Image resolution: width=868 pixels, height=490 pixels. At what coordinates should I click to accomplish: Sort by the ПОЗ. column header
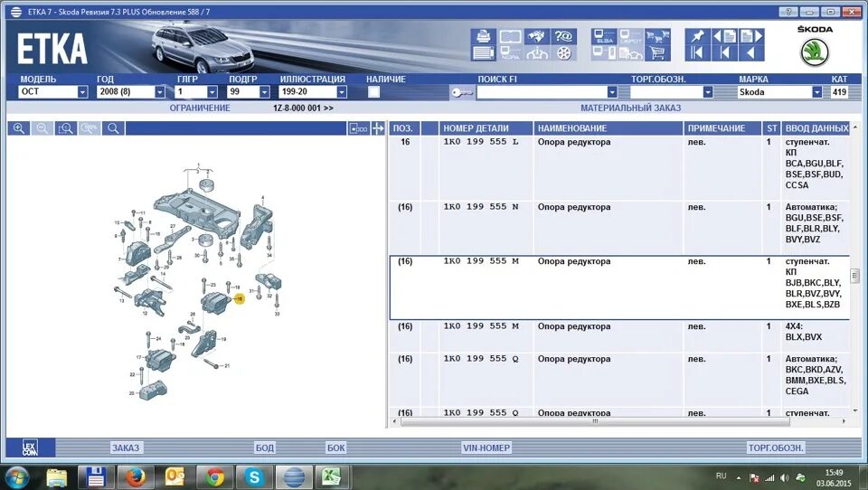click(x=405, y=128)
